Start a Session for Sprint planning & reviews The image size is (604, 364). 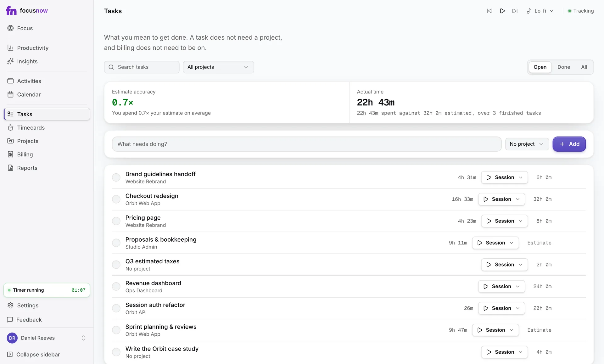(495, 330)
